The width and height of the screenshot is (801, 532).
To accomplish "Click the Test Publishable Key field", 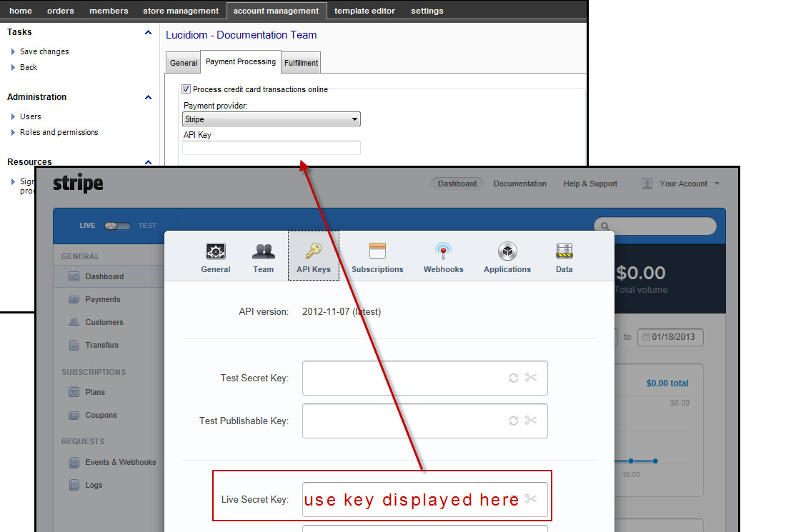I will (x=425, y=421).
